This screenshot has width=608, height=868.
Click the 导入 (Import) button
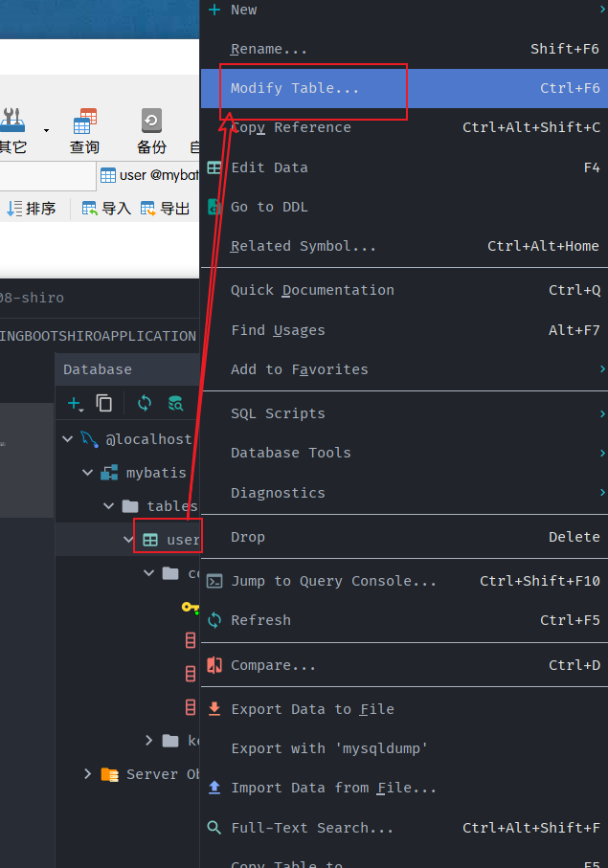(106, 209)
